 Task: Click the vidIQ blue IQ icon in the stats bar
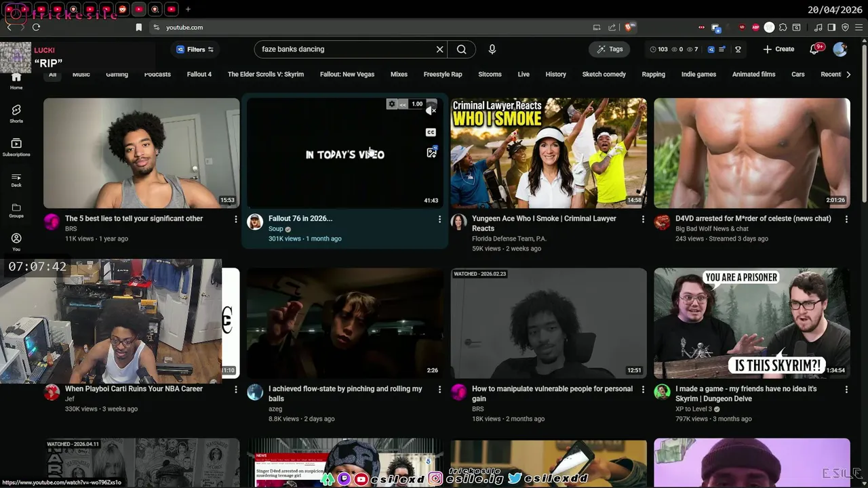(x=711, y=49)
